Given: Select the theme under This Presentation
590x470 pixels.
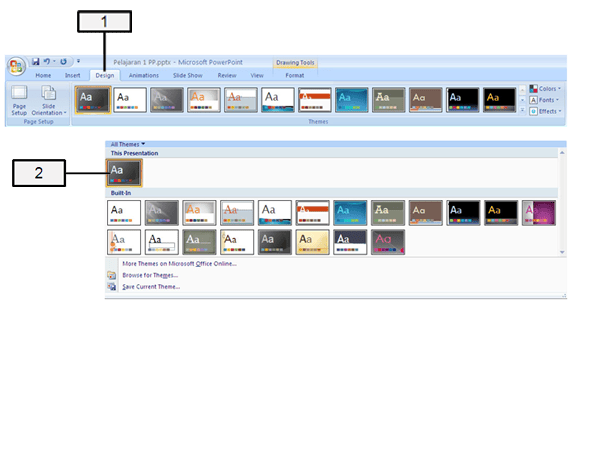Looking at the screenshot, I should point(124,173).
